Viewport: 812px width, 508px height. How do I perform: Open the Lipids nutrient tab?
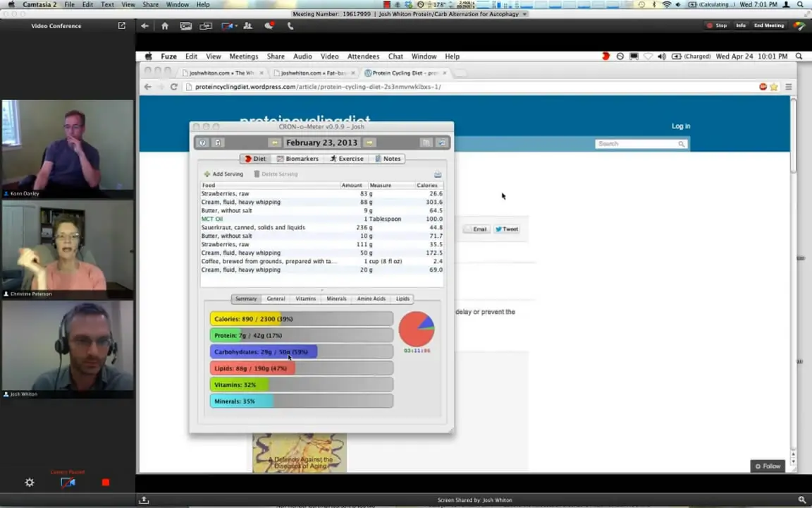tap(402, 299)
